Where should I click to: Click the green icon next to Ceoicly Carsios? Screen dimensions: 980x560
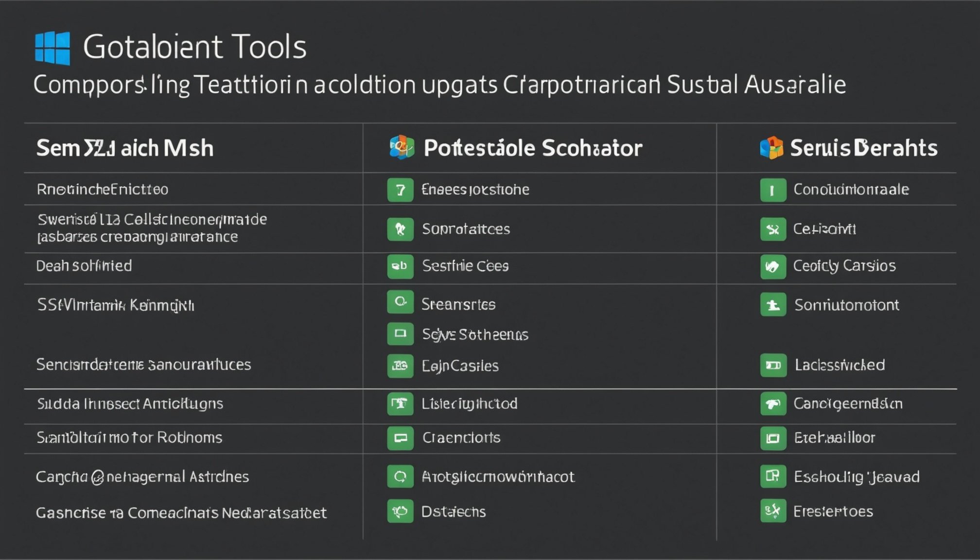(x=773, y=266)
